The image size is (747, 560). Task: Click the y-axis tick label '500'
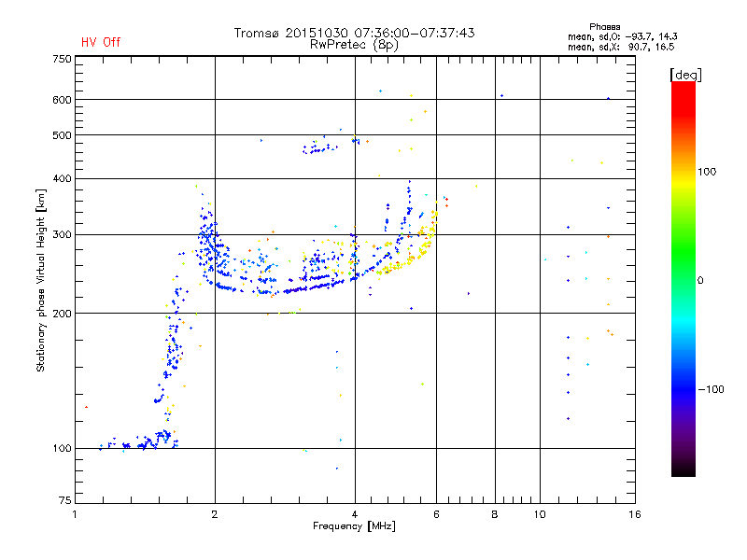pyautogui.click(x=62, y=135)
